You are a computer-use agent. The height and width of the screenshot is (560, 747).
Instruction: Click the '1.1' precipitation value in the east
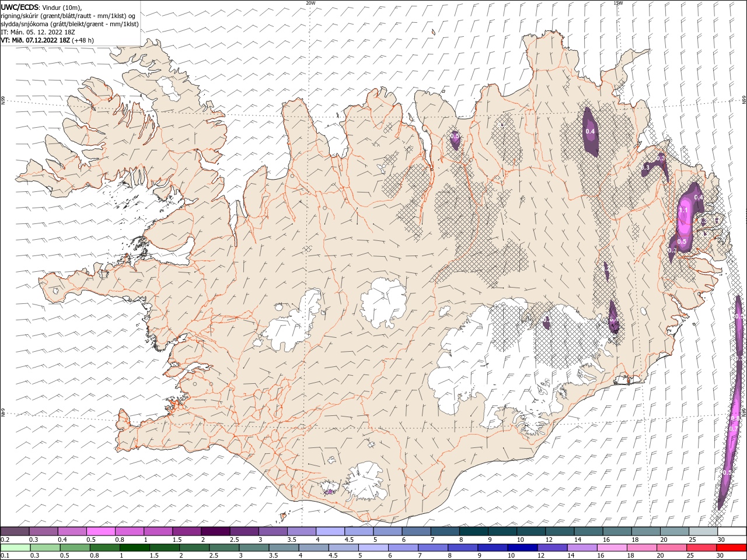[x=684, y=210]
